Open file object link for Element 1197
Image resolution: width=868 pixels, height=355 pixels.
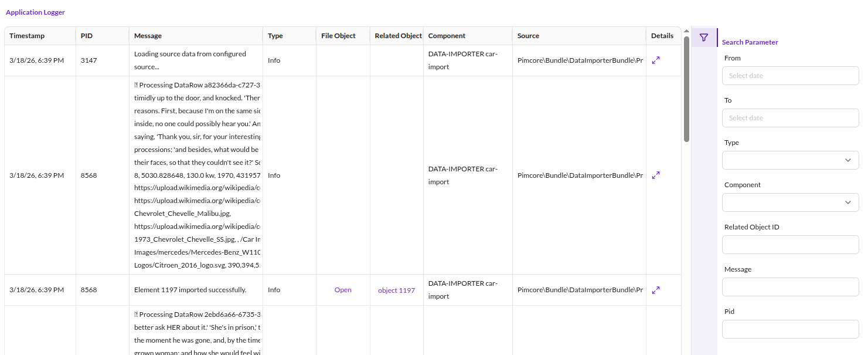(x=343, y=290)
